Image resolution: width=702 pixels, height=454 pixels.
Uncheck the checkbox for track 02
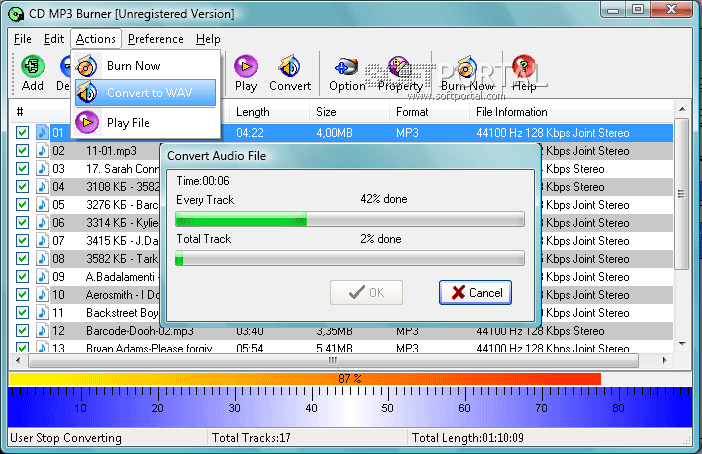22,150
